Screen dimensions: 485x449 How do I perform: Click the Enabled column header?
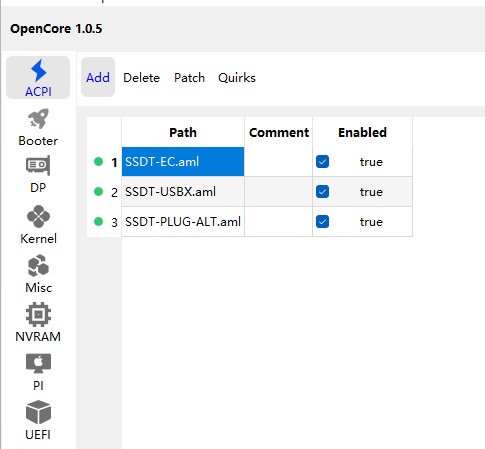(362, 132)
